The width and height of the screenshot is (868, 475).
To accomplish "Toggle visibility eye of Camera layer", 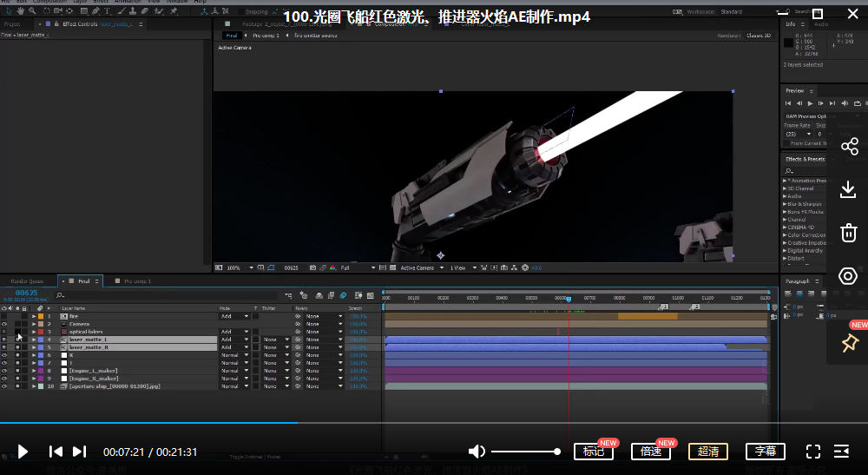I will tap(4, 324).
